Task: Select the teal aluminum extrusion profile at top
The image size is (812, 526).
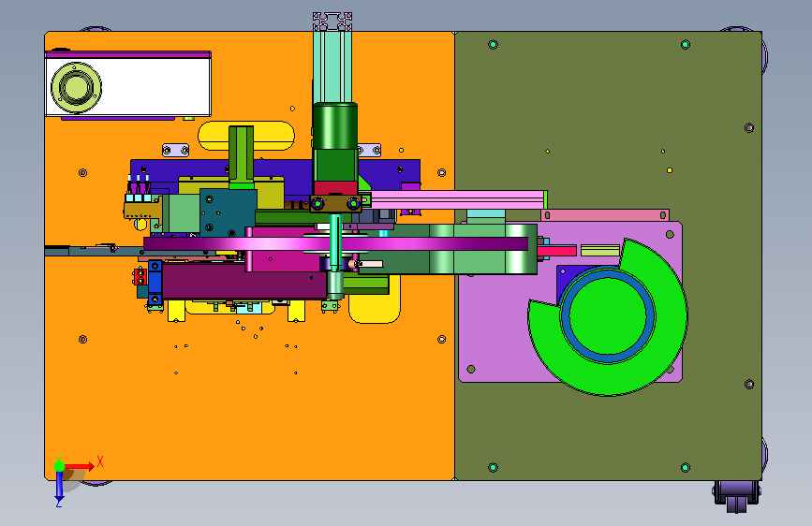Action: tap(332, 65)
